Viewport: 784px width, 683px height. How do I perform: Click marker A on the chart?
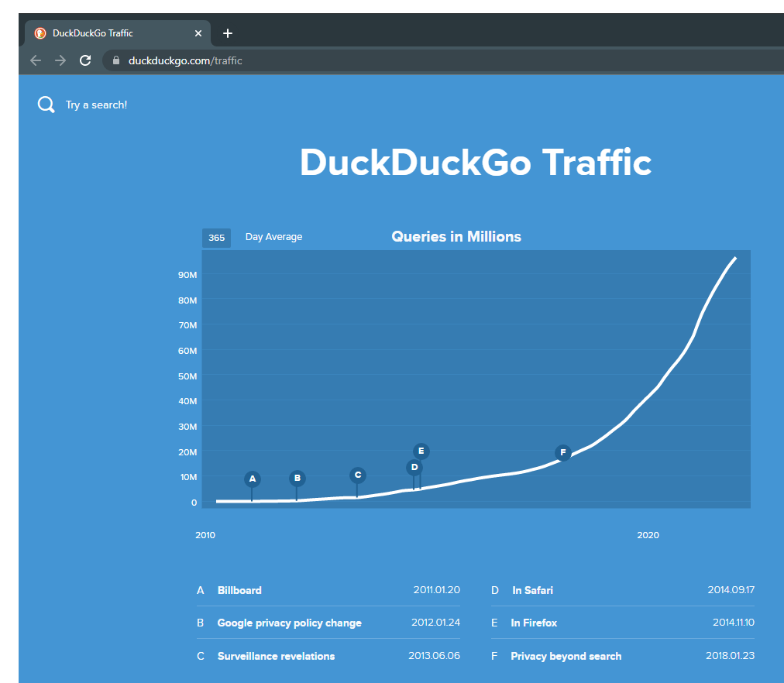click(253, 479)
